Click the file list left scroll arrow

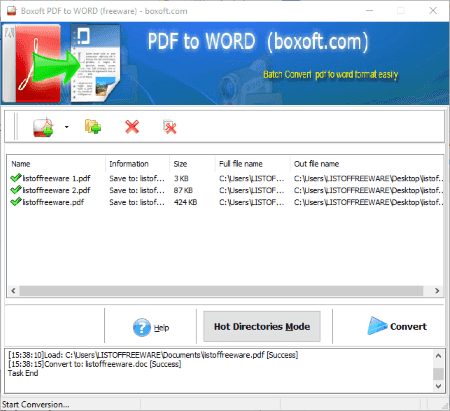(13, 291)
